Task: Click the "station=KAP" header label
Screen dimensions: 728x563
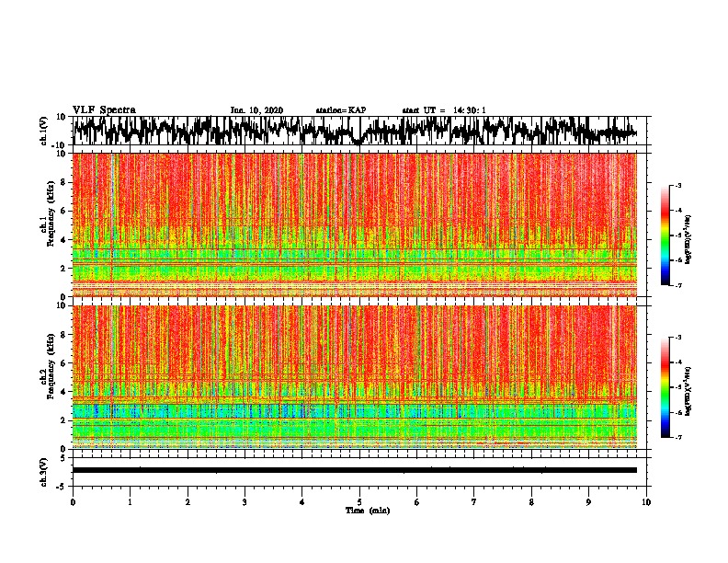Action: [341, 110]
